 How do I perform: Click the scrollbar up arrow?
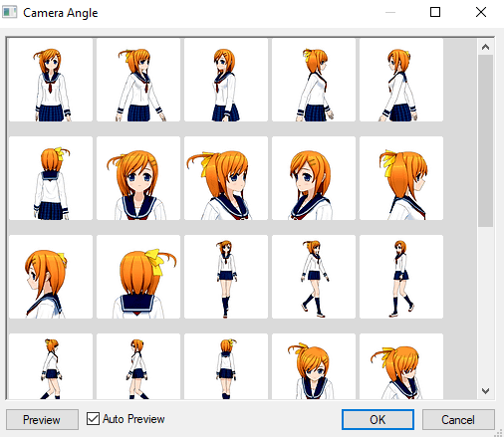(x=485, y=47)
